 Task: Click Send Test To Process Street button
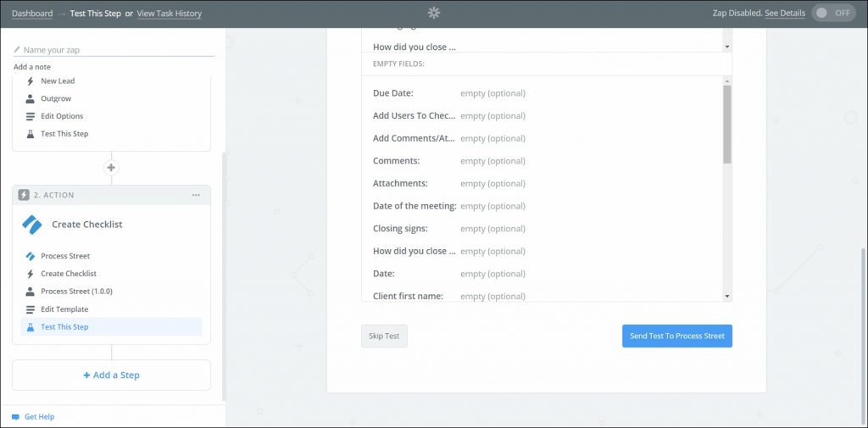tap(676, 336)
